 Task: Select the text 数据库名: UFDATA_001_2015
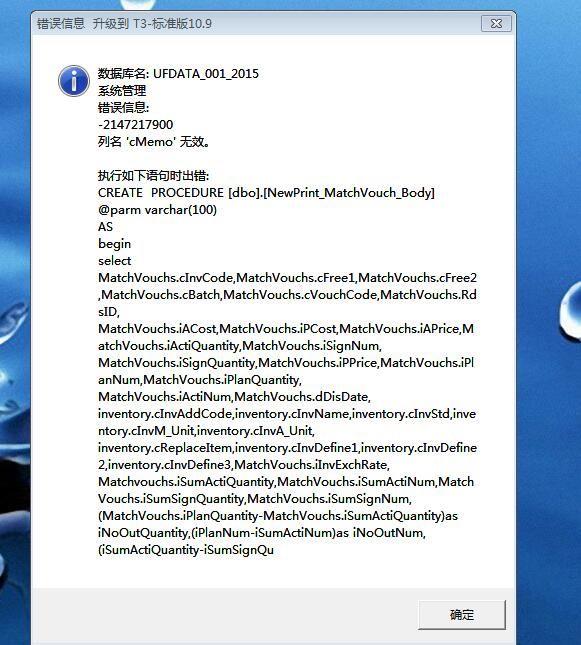pyautogui.click(x=178, y=74)
